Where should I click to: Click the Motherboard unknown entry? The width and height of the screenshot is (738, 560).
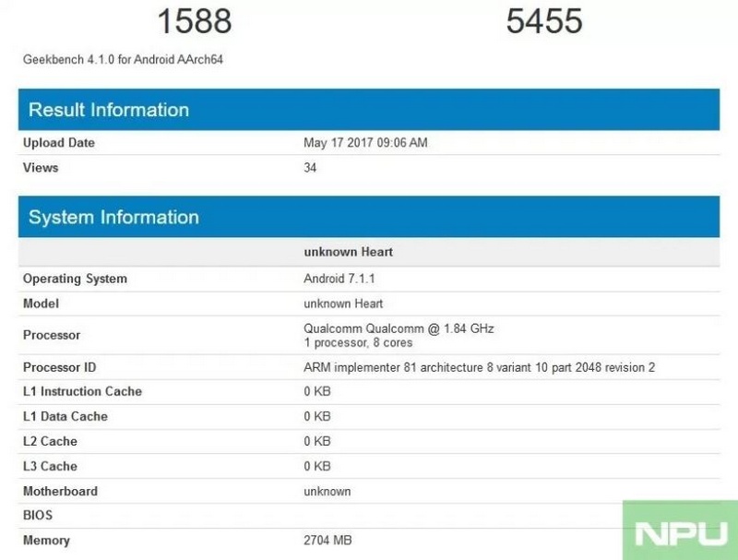coord(327,491)
